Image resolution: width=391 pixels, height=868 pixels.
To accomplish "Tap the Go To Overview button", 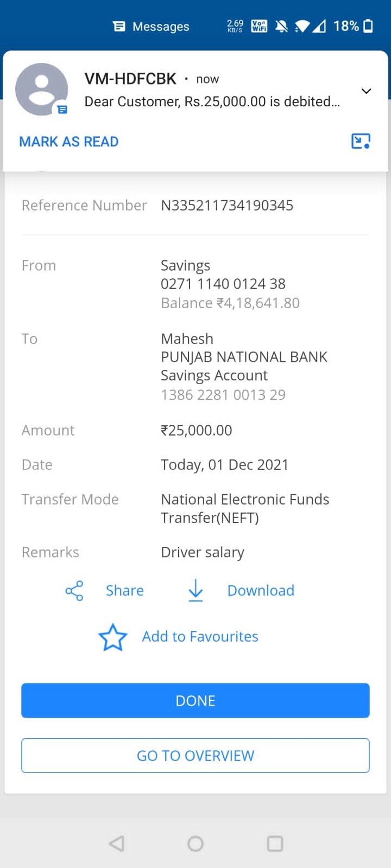I will [x=195, y=755].
